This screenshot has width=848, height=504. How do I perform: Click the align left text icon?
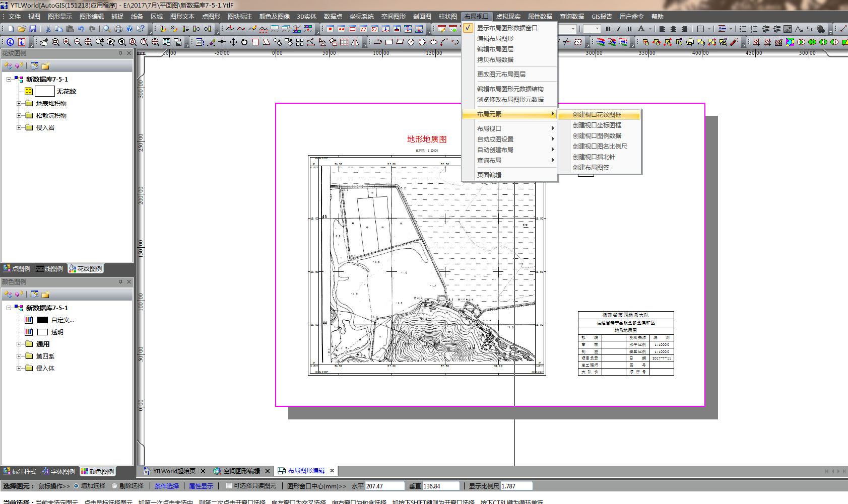(662, 29)
